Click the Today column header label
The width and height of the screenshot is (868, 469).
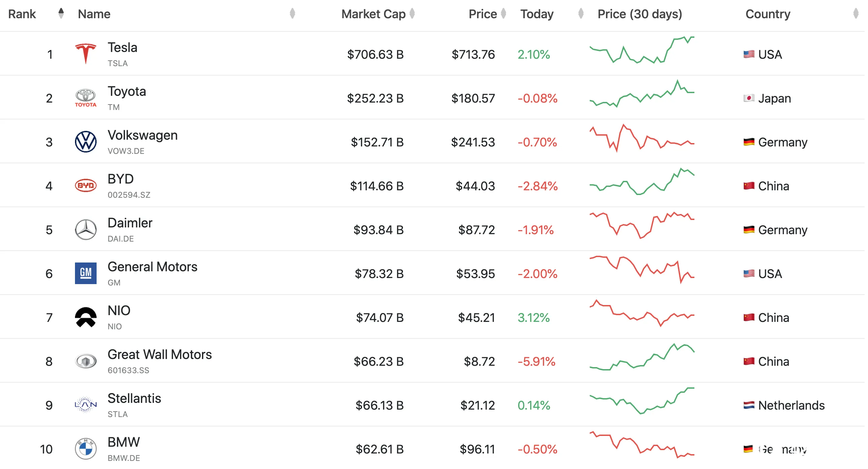tap(537, 14)
